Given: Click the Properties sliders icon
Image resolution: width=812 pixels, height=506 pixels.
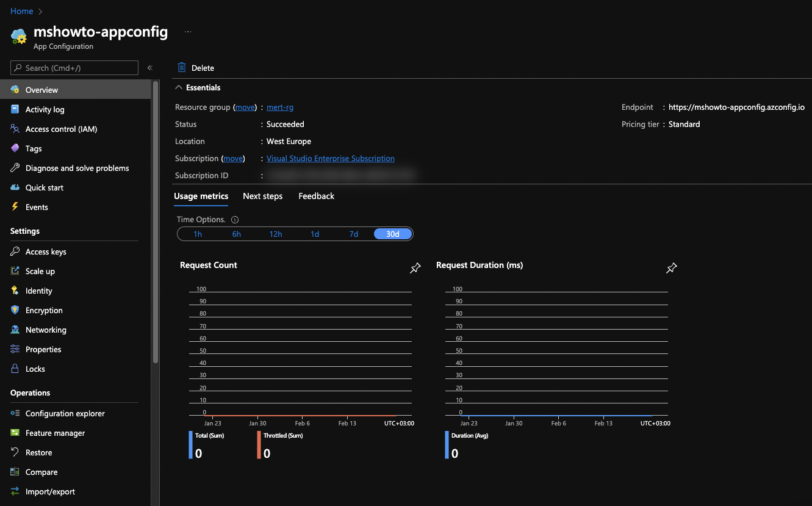Looking at the screenshot, I should (15, 349).
